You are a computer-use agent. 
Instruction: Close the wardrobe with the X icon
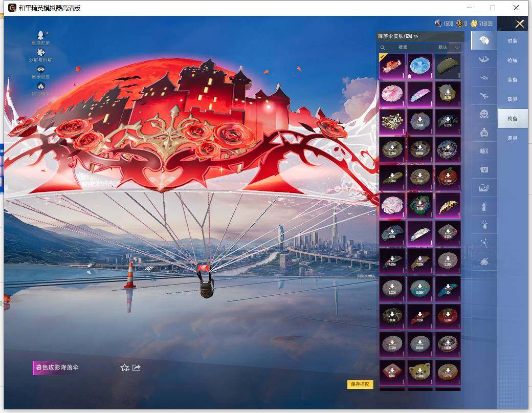pyautogui.click(x=519, y=24)
